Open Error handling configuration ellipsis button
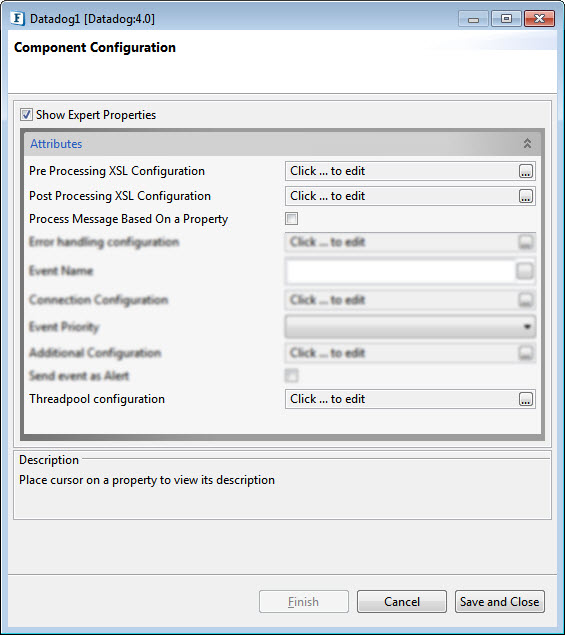Screen dimensions: 565x635 tap(526, 242)
